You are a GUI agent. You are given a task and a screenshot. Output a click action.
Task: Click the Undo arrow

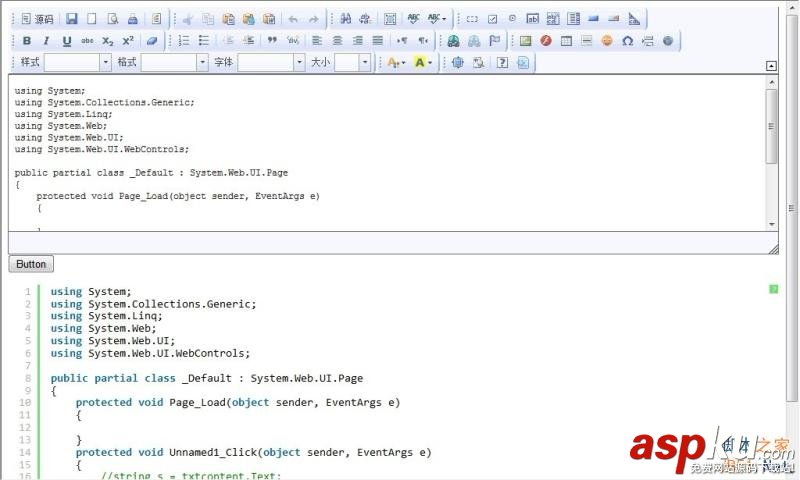(293, 19)
